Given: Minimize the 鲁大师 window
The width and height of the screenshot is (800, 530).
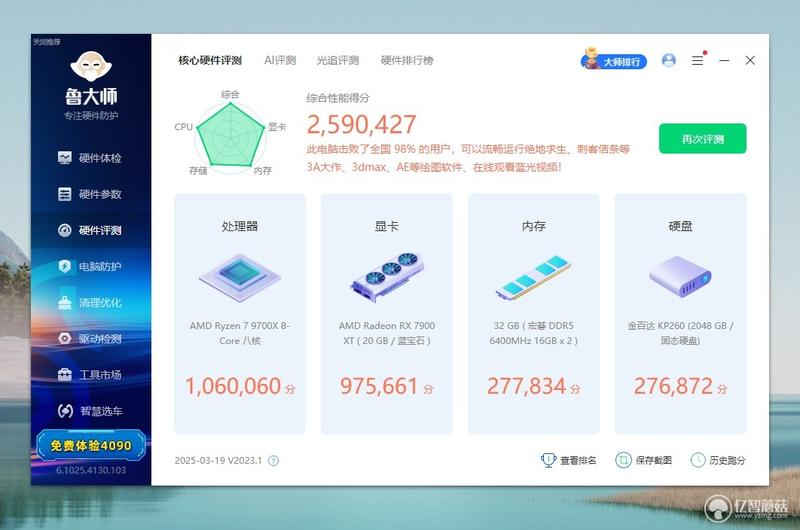Looking at the screenshot, I should coord(724,61).
